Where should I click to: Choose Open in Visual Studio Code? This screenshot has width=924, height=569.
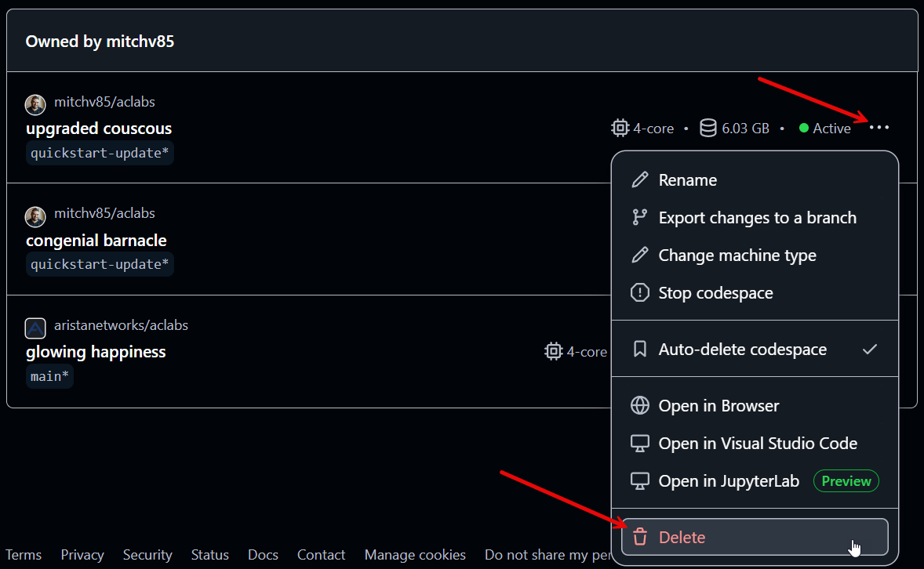755,444
